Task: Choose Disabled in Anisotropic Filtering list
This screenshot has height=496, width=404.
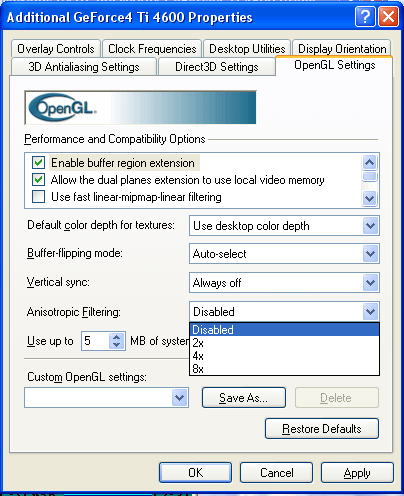Action: (284, 330)
